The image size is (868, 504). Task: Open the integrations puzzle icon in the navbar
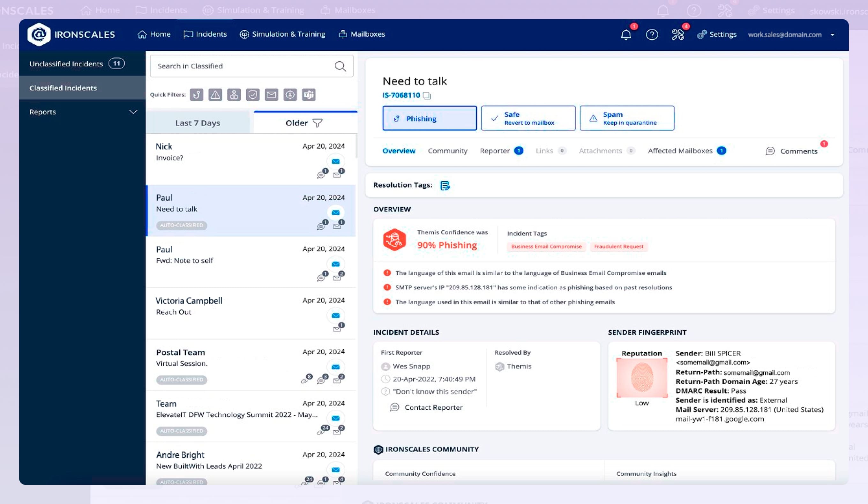pos(677,34)
